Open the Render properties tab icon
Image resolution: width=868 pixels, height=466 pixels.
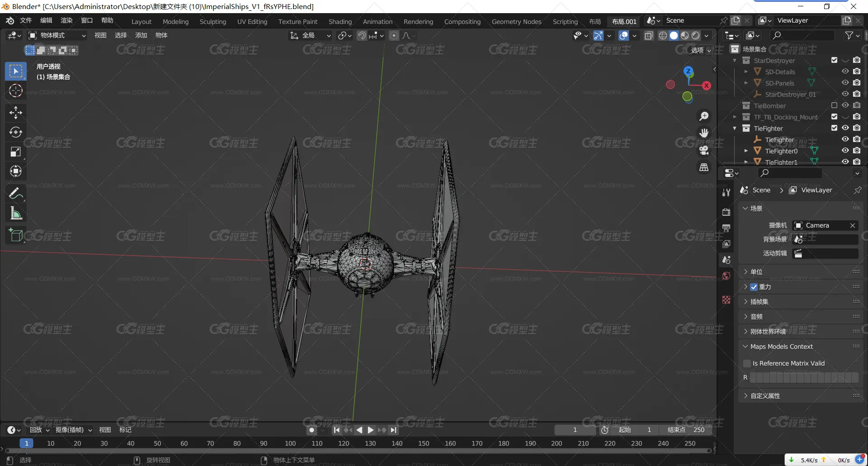pos(726,212)
